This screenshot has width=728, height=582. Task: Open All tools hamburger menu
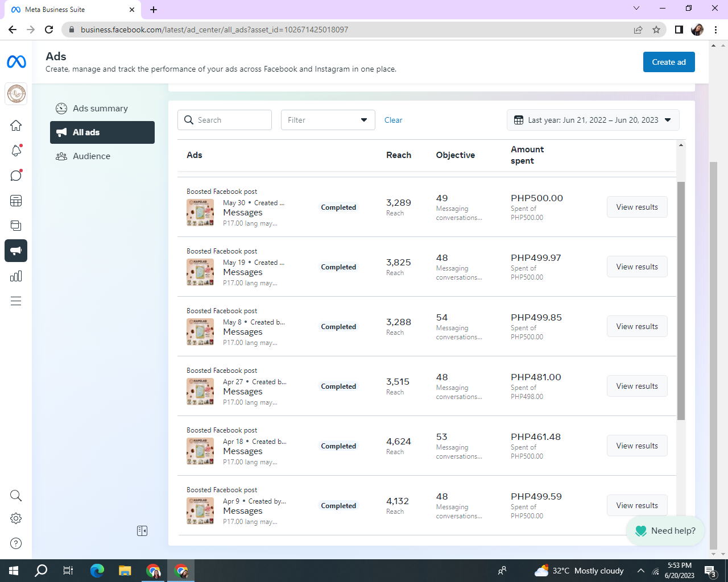coord(16,301)
